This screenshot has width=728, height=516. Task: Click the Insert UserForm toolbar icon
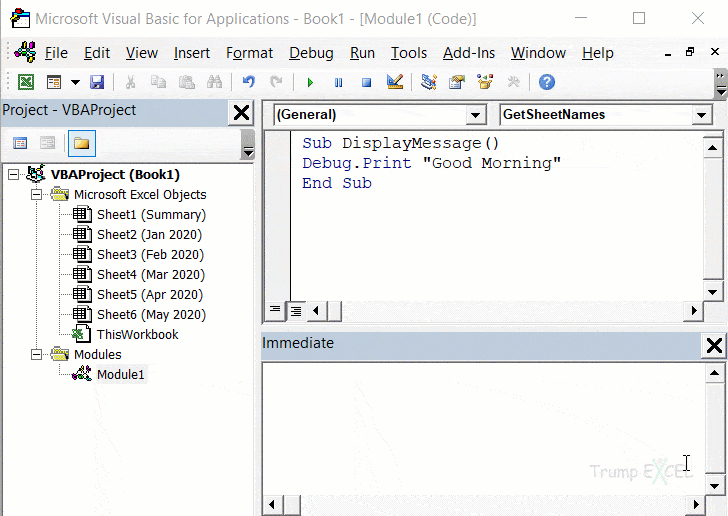point(54,83)
